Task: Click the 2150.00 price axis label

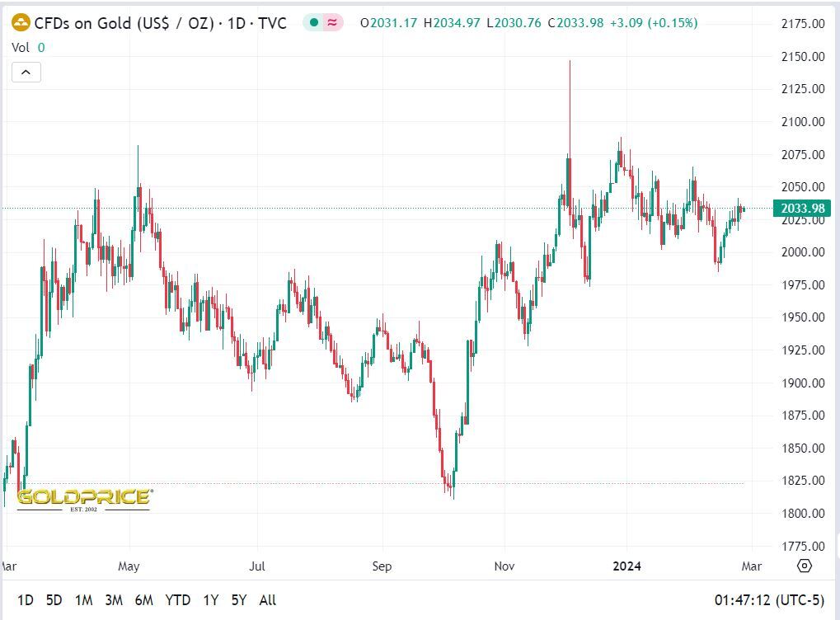Action: (803, 56)
